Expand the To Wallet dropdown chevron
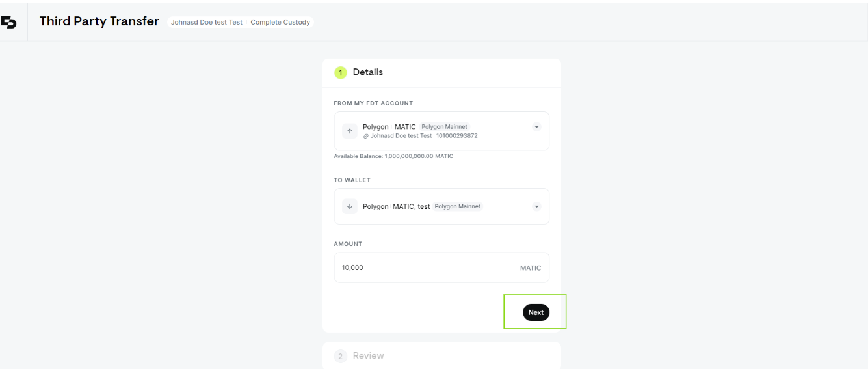This screenshot has width=868, height=369. click(536, 206)
